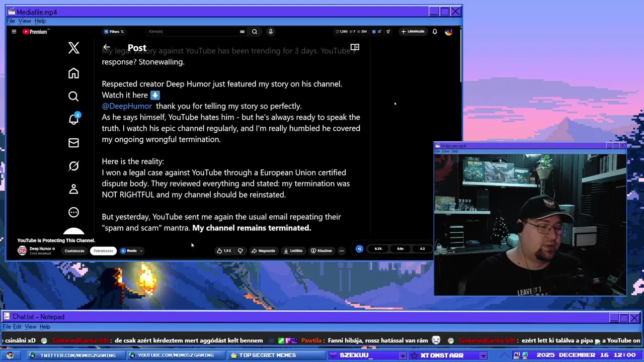Open View menu in Chat.txt Notepad
644x362 pixels.
(x=31, y=327)
